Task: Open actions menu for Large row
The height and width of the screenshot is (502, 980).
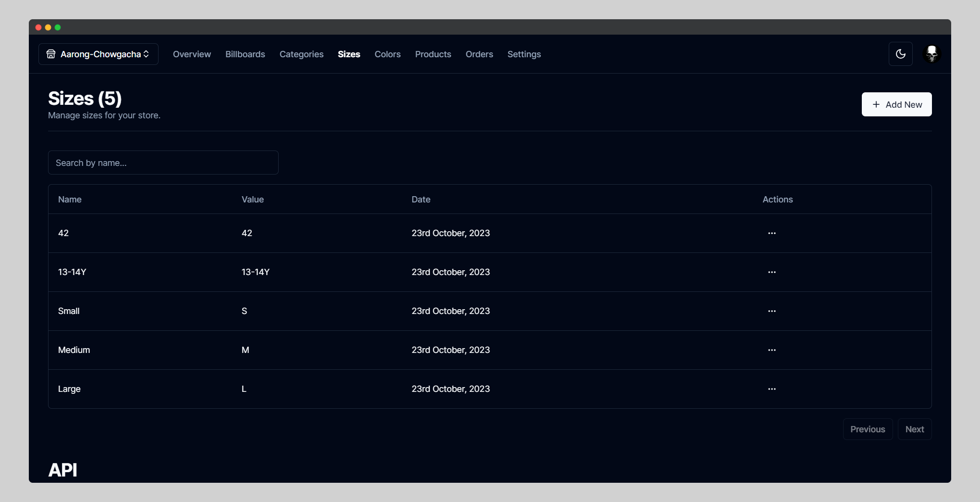Action: (x=772, y=389)
